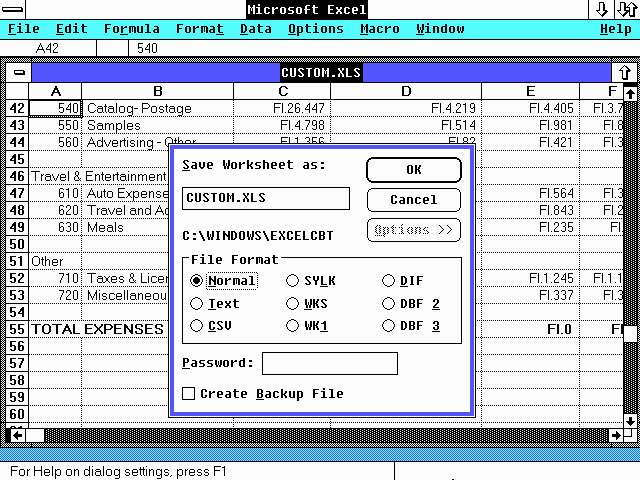Image resolution: width=640 pixels, height=480 pixels.
Task: Select the DBF 3 file format
Action: click(411, 326)
